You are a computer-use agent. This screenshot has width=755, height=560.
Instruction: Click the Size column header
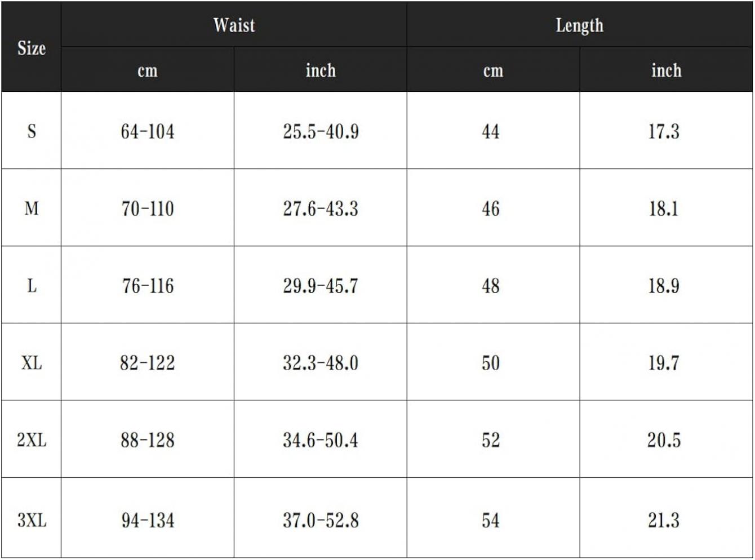click(x=32, y=48)
